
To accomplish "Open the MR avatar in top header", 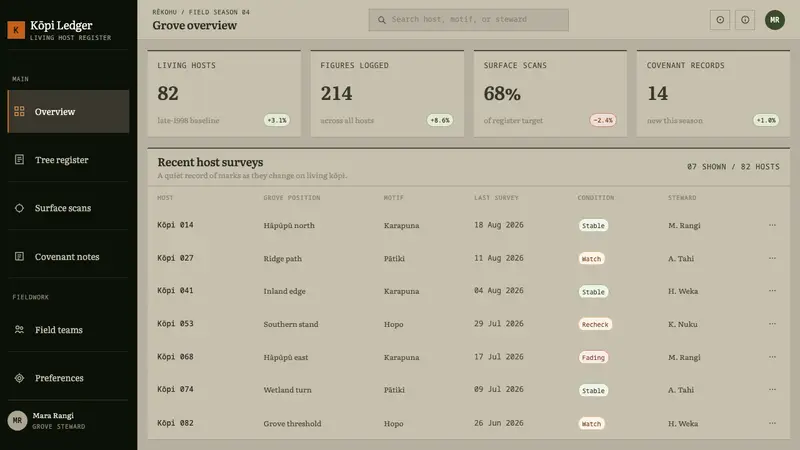I will [x=774, y=20].
